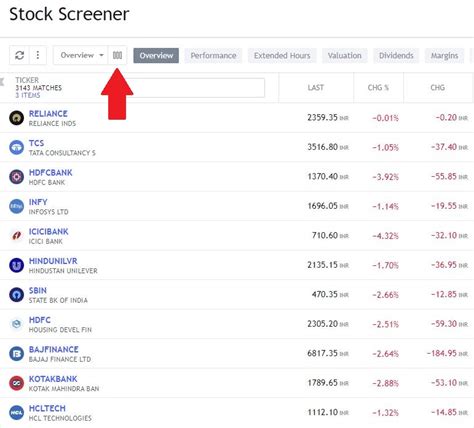Open the SBIN ticker link
474x428 pixels.
(x=38, y=290)
